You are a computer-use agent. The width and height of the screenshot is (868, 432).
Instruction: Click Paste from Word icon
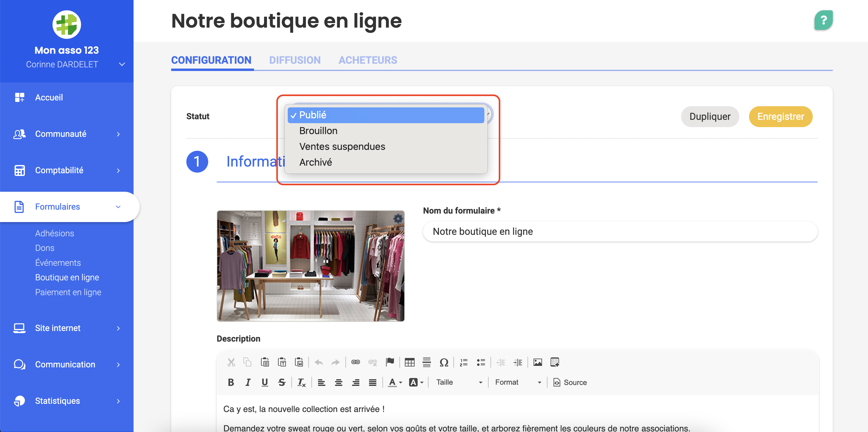pos(299,362)
